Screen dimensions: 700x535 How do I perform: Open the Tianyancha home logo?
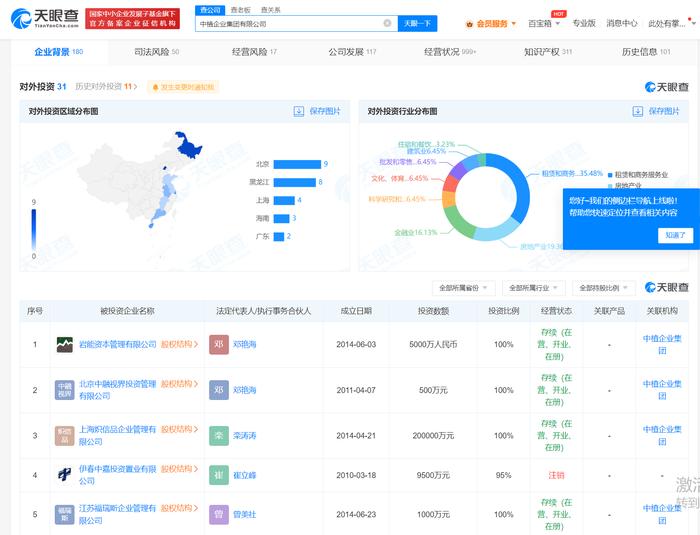[x=44, y=19]
